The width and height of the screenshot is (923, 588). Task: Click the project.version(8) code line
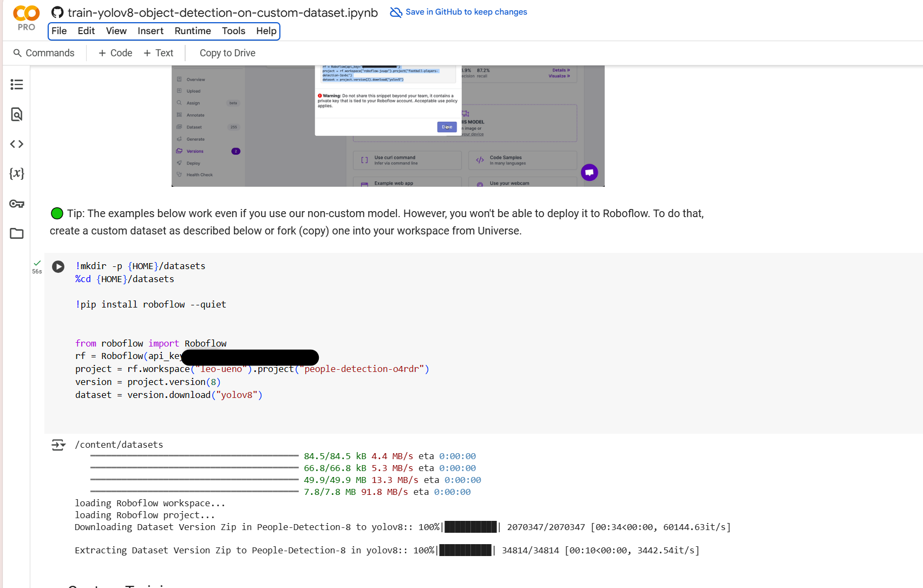[x=148, y=382]
